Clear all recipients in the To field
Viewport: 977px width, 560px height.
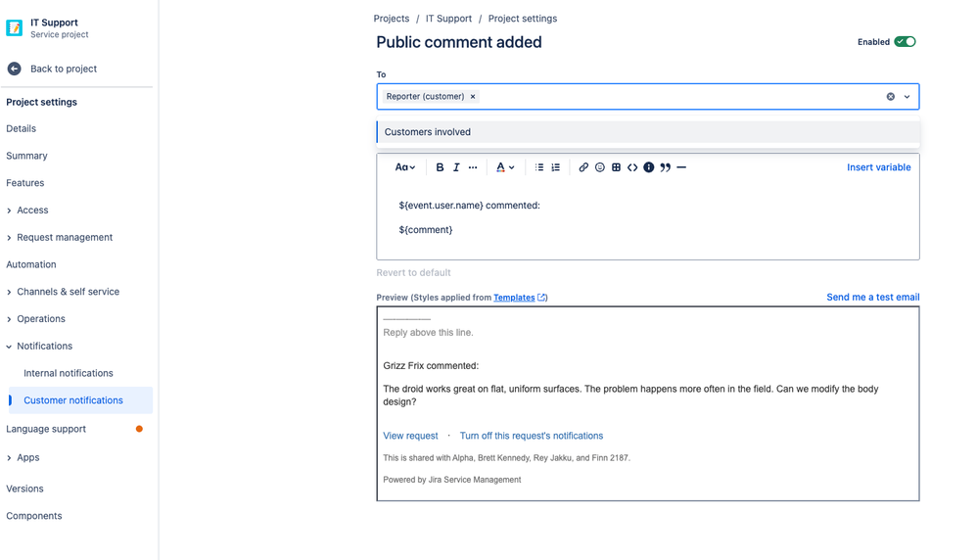891,97
